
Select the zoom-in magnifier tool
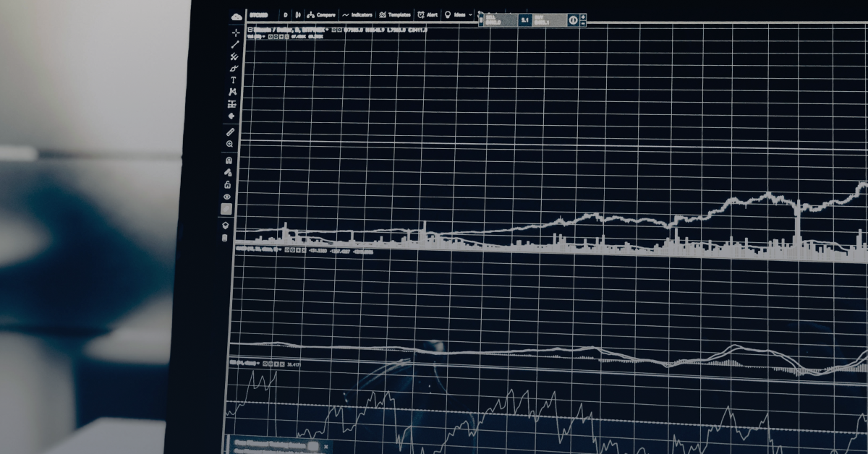pos(230,144)
